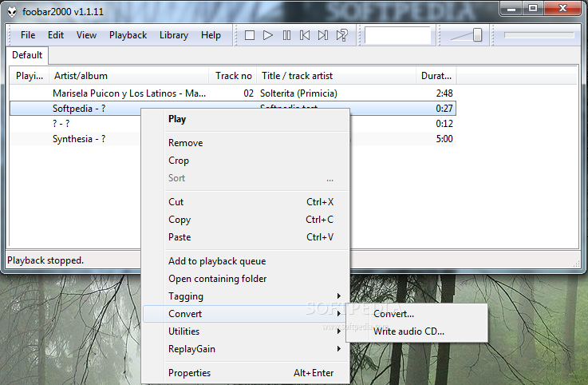Open the Library menu
The image size is (588, 385).
(174, 35)
